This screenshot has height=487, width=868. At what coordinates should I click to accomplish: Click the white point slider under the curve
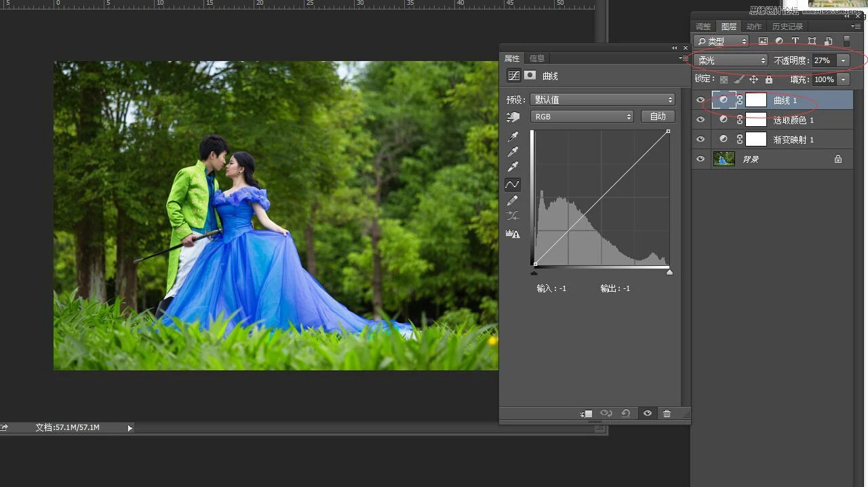click(669, 272)
